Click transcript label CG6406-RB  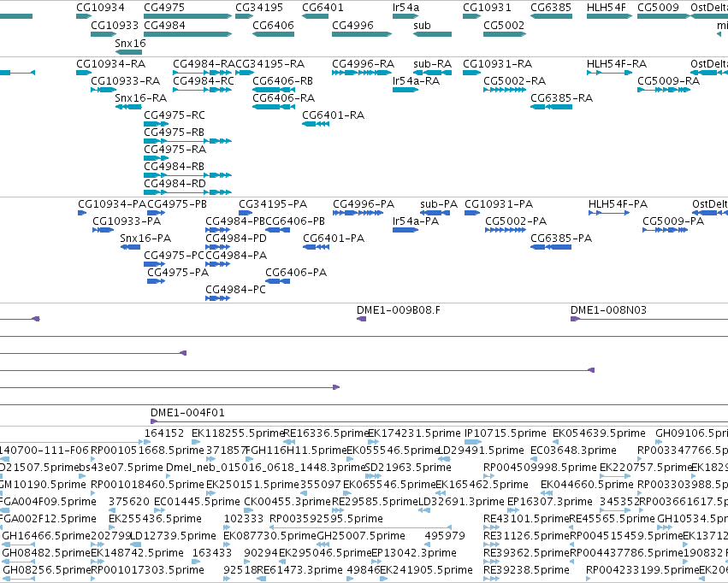point(283,80)
